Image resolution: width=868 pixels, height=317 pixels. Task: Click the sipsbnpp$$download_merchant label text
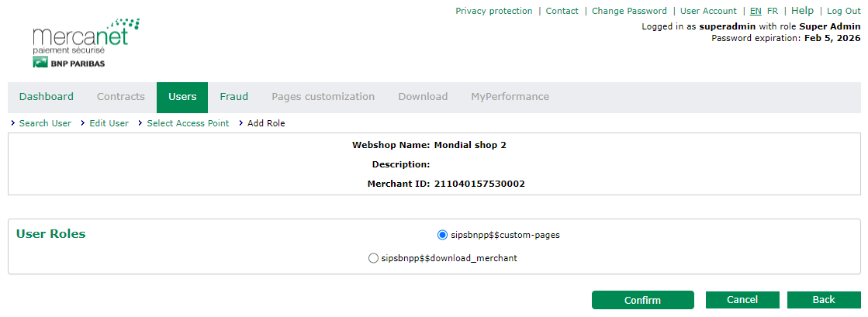449,258
